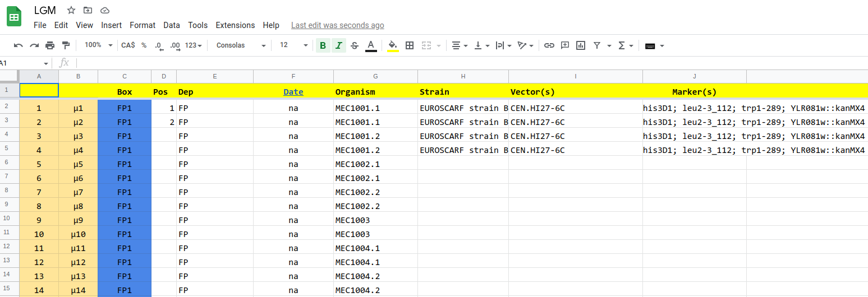Open the font size 12 dropdown
868x297 pixels.
tap(293, 45)
